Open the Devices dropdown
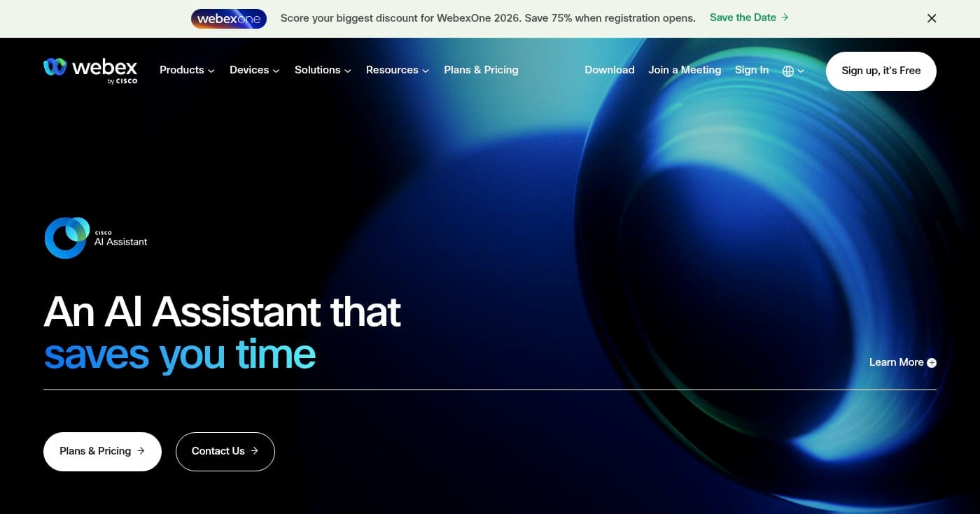The image size is (980, 514). tap(253, 70)
